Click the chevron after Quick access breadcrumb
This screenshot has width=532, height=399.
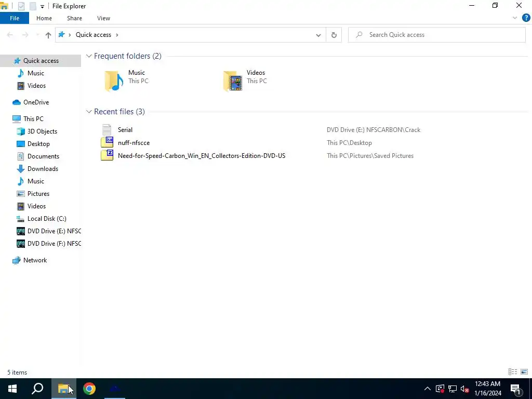tap(117, 35)
